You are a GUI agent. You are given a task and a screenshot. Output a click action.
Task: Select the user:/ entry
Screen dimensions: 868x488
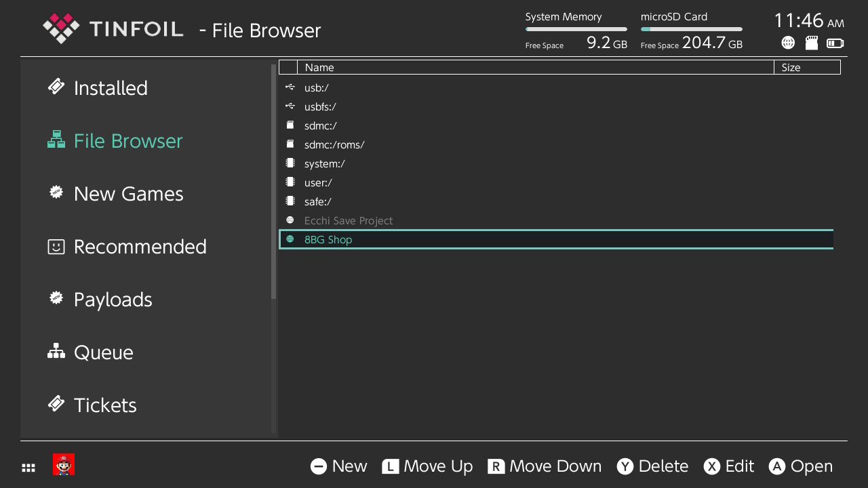click(556, 182)
